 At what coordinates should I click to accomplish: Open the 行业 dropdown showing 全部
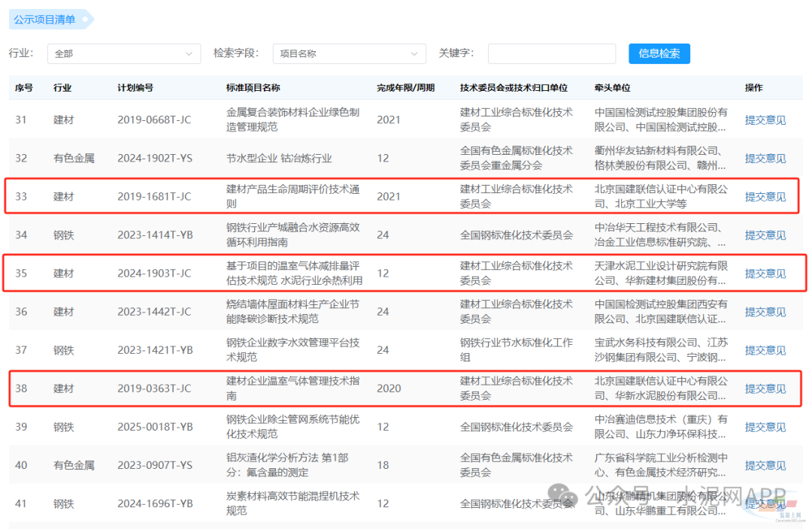click(x=123, y=54)
